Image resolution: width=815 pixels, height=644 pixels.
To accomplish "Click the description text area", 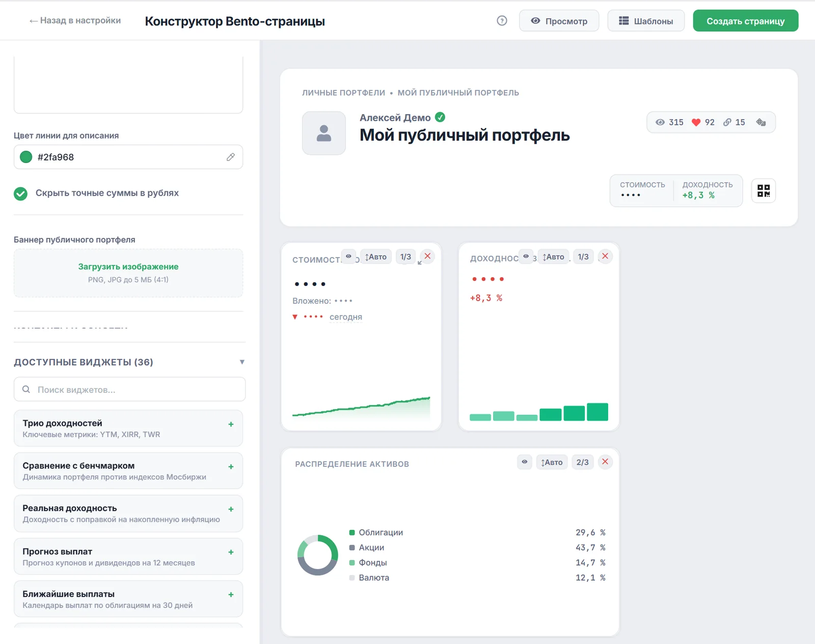I will tap(128, 84).
